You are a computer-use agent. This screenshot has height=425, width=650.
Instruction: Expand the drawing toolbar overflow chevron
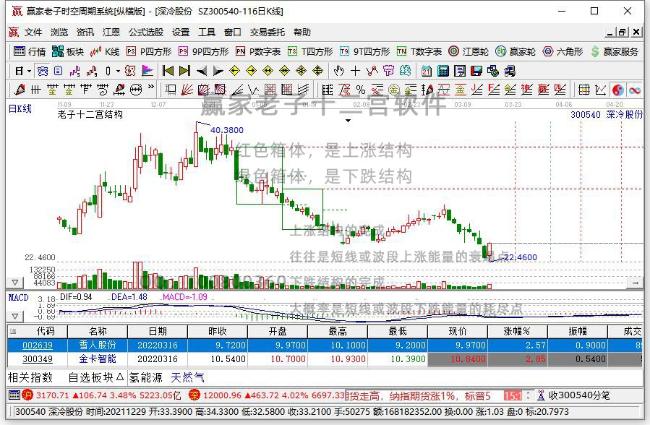(x=151, y=87)
